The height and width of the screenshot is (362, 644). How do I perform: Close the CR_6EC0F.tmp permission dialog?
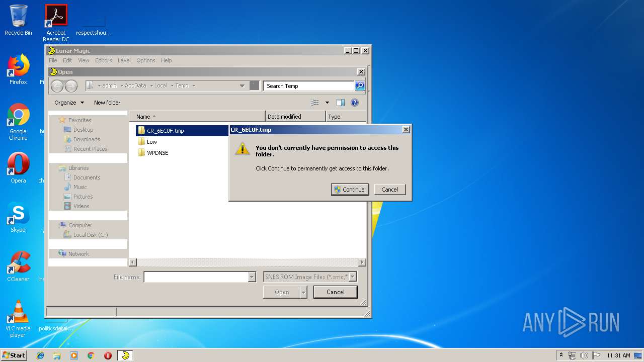click(x=406, y=130)
